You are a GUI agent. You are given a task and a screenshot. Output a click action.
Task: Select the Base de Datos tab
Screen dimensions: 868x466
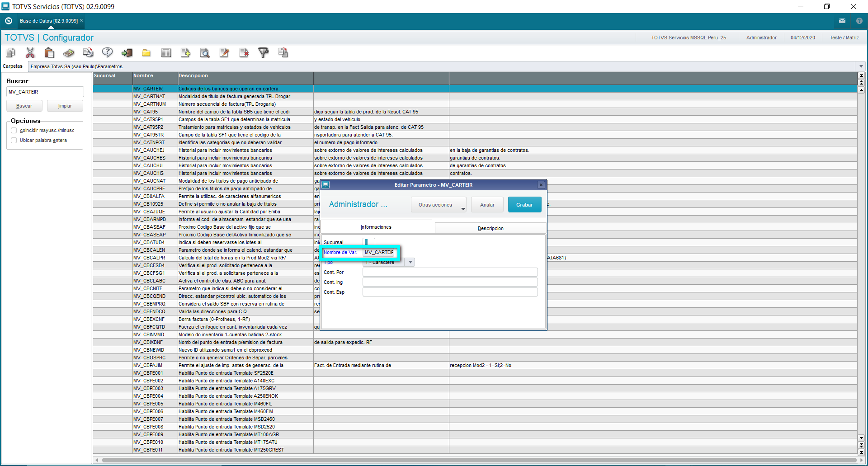tap(48, 21)
